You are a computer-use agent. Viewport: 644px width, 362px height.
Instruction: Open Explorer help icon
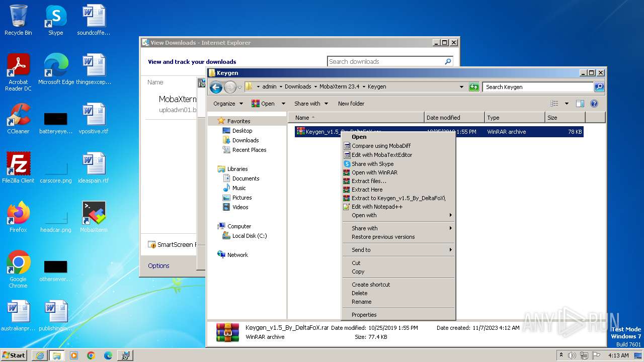pos(594,104)
